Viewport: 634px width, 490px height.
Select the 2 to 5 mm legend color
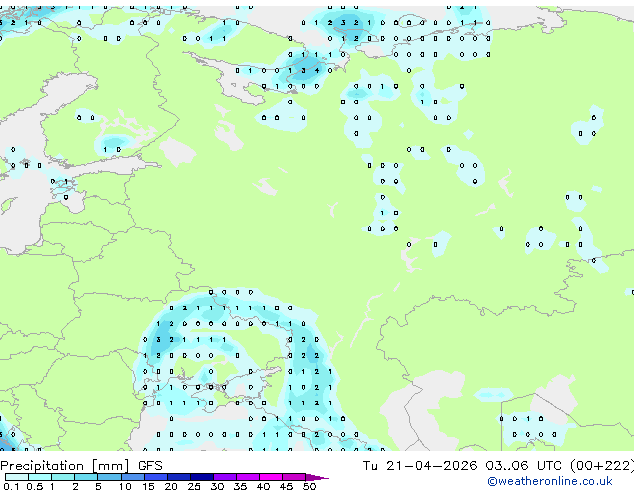point(86,477)
